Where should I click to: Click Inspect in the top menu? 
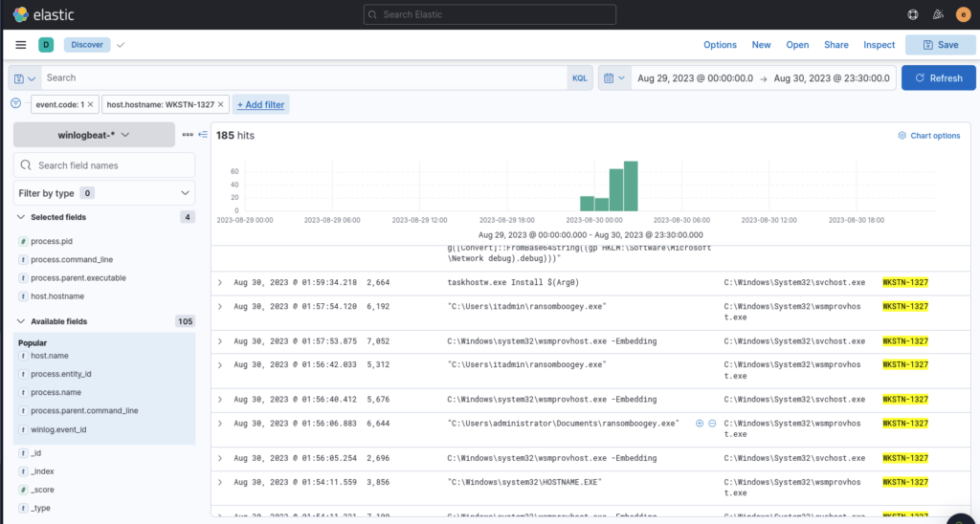tap(880, 45)
